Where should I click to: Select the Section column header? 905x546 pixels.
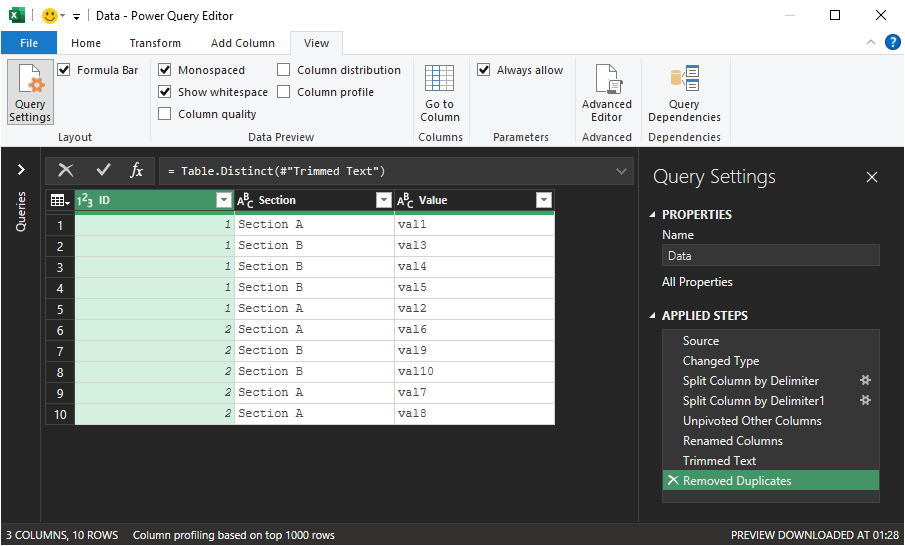point(314,200)
